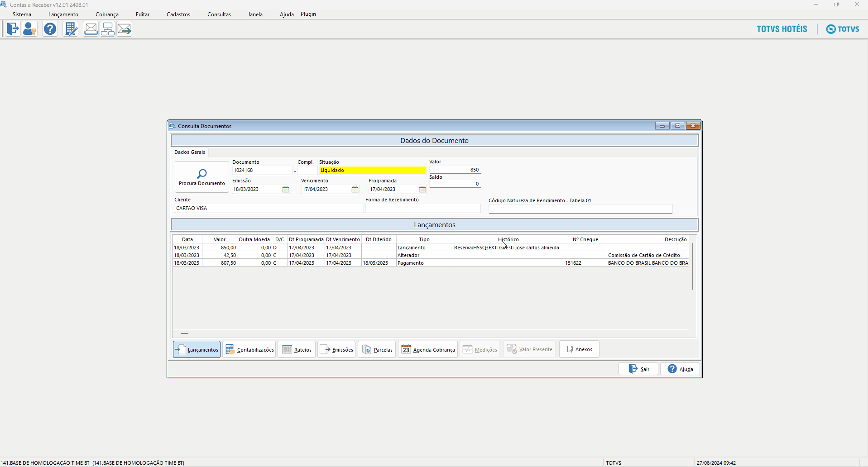This screenshot has width=868, height=467.
Task: Click the Saldo field showing 0
Action: 455,184
